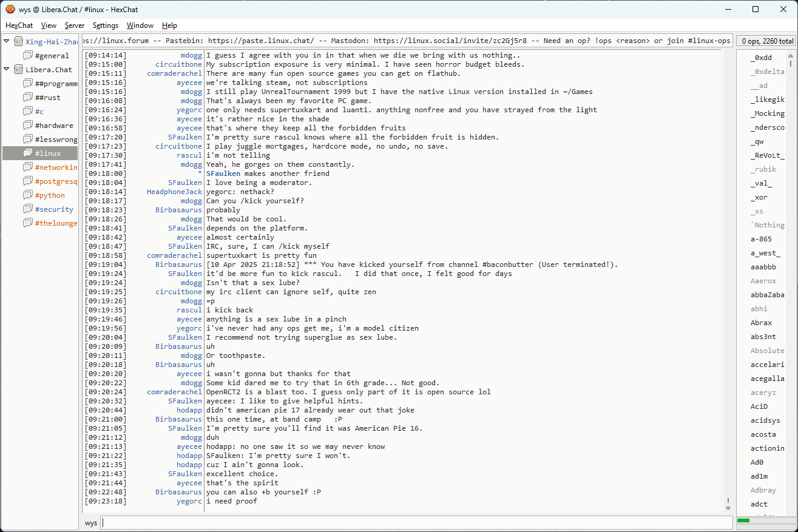
Task: Click the Libera.Chat server icon
Action: [18, 70]
